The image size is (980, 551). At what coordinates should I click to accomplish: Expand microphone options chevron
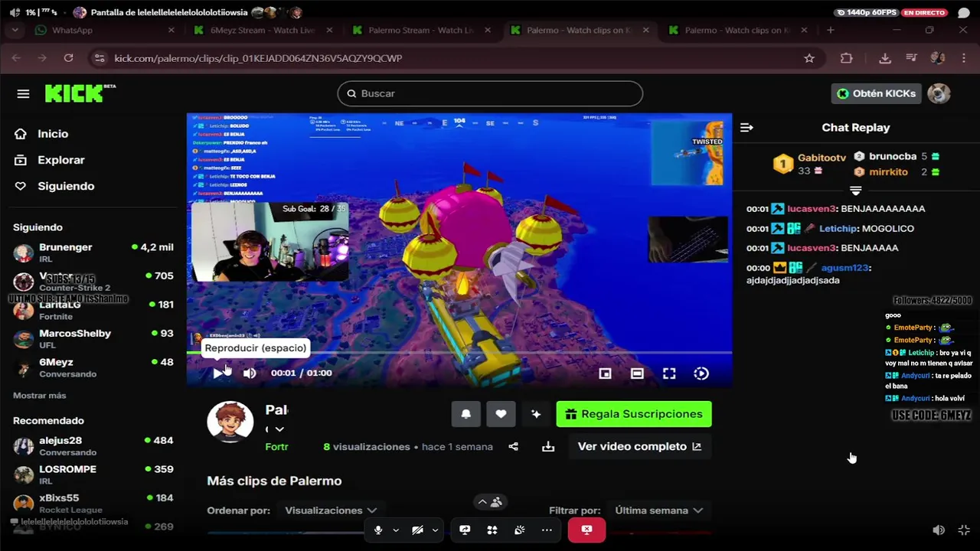coord(396,530)
